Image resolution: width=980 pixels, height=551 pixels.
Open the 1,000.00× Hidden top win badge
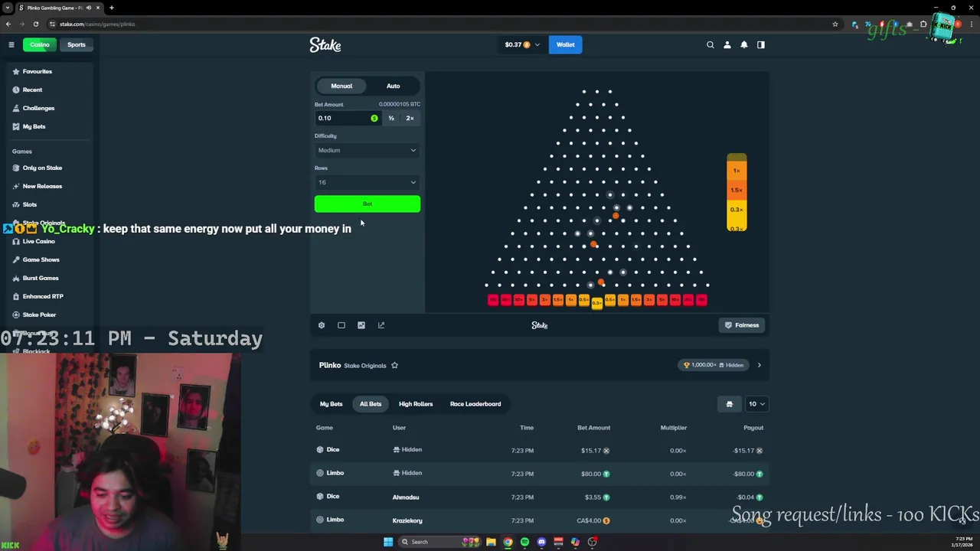(x=714, y=365)
